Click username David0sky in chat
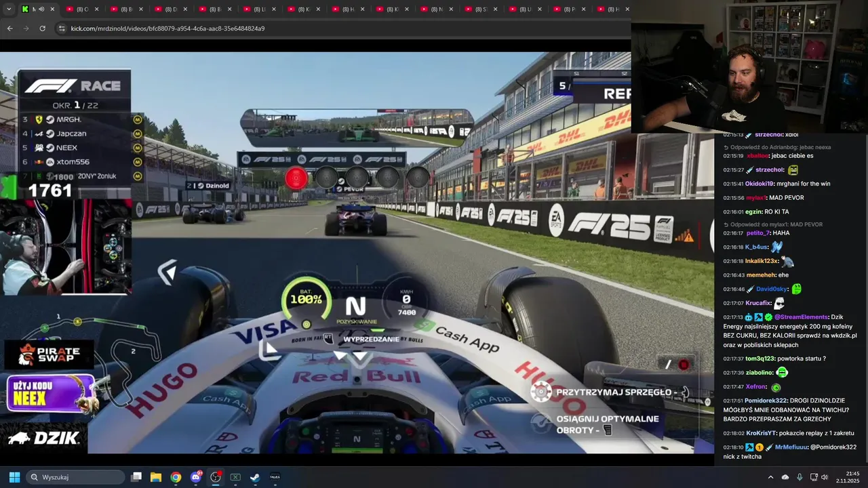The image size is (868, 488). 771,289
